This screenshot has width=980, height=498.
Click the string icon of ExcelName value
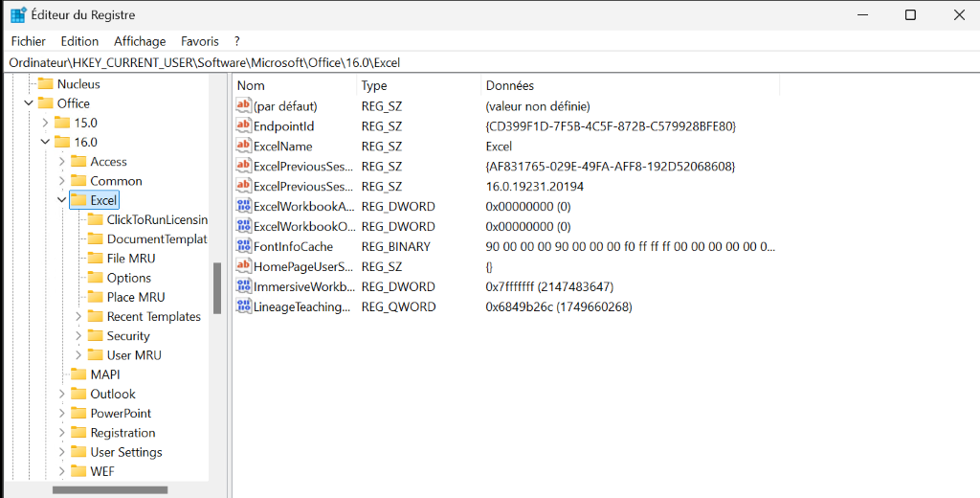tap(243, 146)
